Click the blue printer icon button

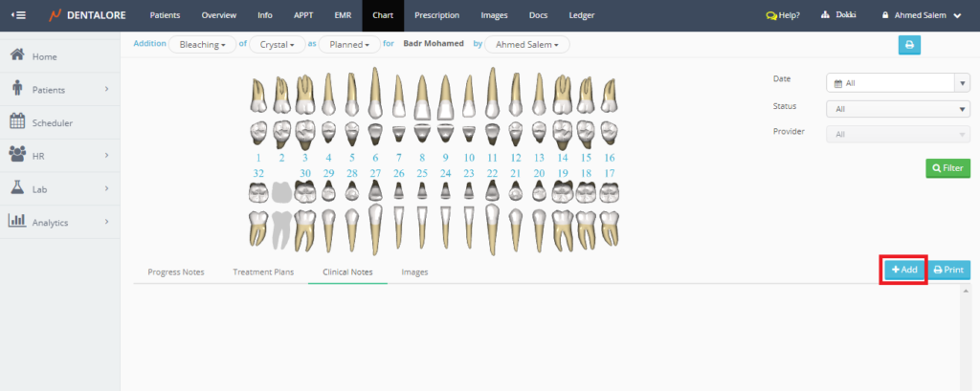pyautogui.click(x=909, y=44)
